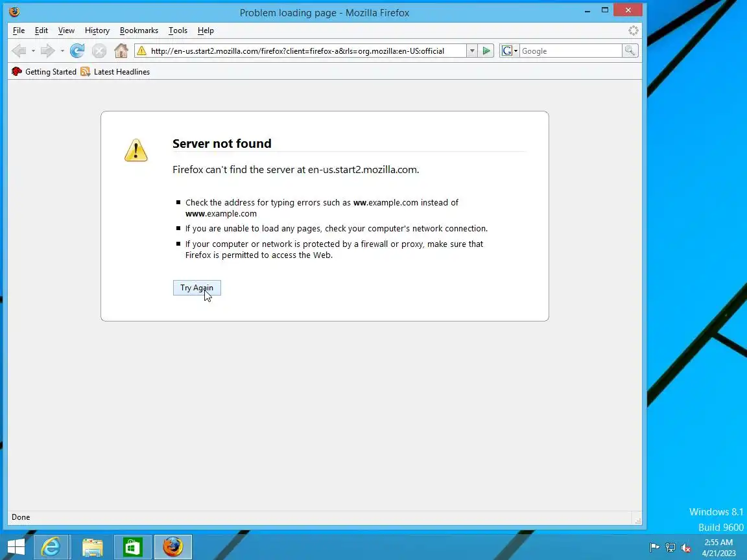Open the File menu

click(x=19, y=30)
